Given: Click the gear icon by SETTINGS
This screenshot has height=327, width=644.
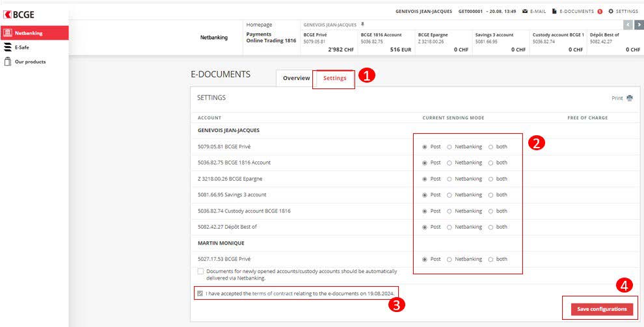Looking at the screenshot, I should click(611, 12).
